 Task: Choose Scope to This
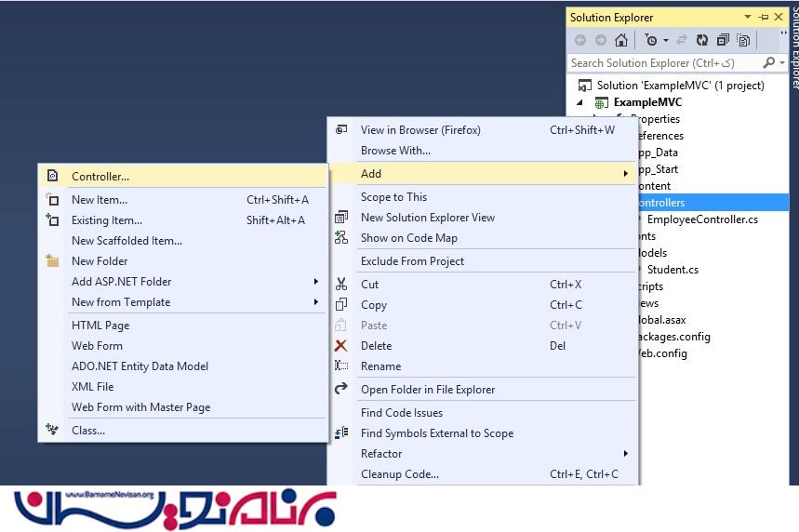pyautogui.click(x=393, y=196)
